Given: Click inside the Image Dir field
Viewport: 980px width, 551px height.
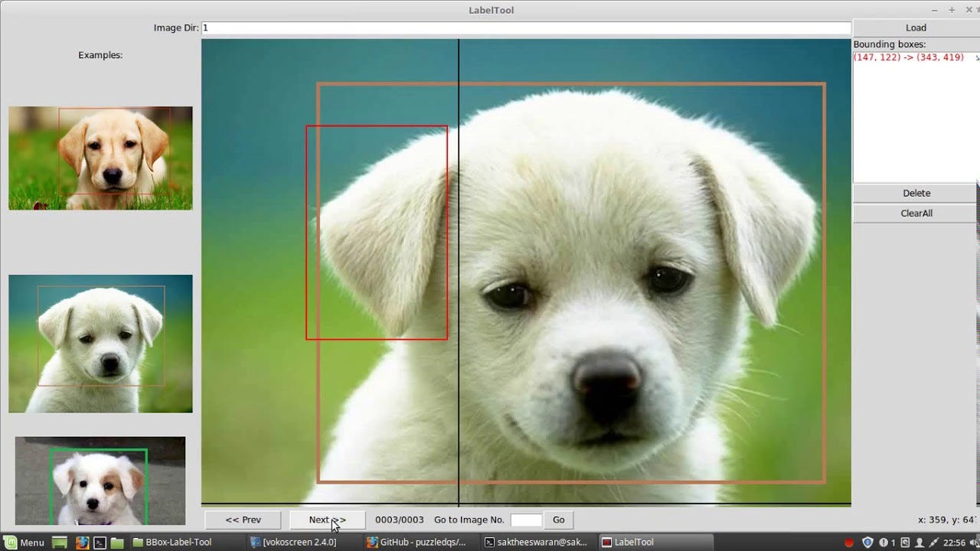Looking at the screenshot, I should (x=459, y=28).
